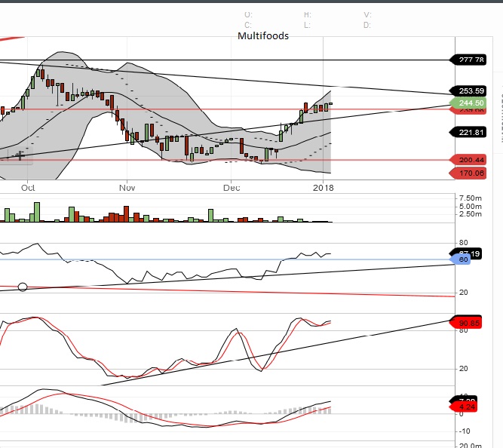The image size is (503, 448).
Task: Click the Nov date axis label
Action: click(x=127, y=188)
